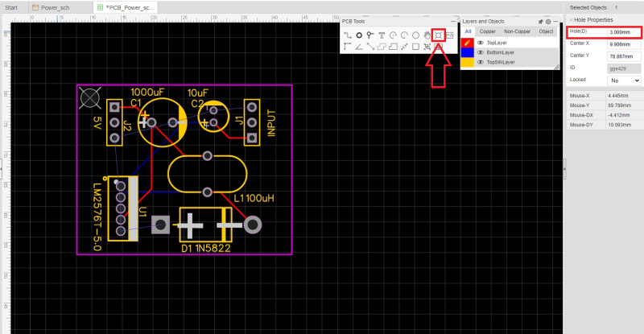Screen dimensions: 644x334
Task: Select the D1 1N5822 label
Action: click(x=205, y=248)
